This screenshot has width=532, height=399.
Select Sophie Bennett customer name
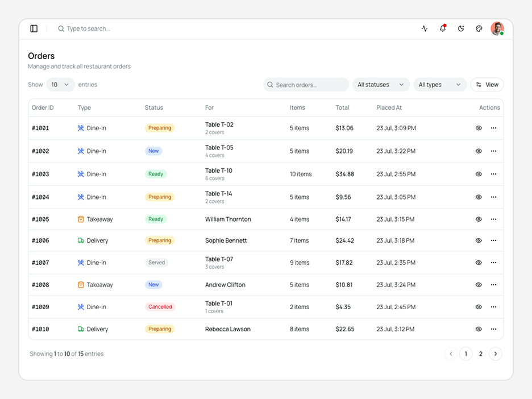click(x=226, y=240)
